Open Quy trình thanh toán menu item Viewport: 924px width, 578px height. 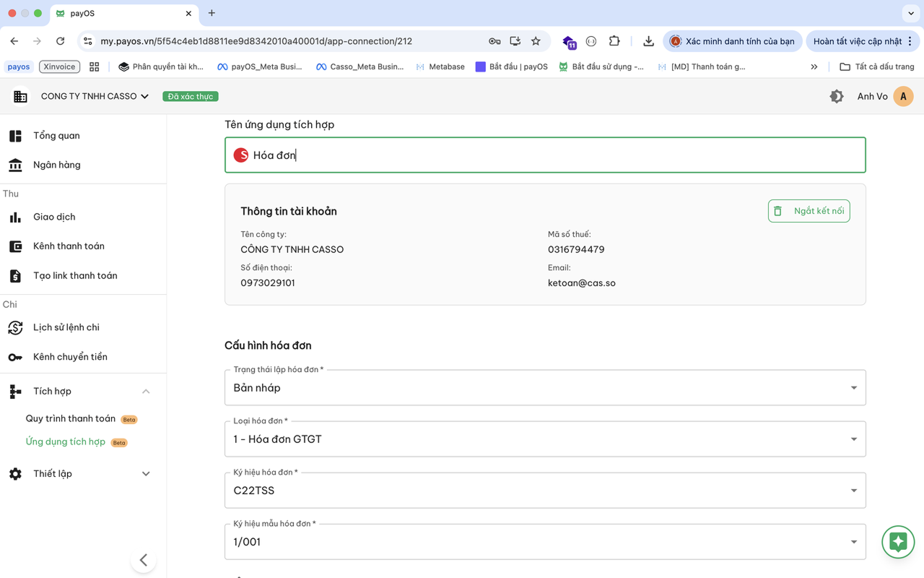(x=71, y=419)
